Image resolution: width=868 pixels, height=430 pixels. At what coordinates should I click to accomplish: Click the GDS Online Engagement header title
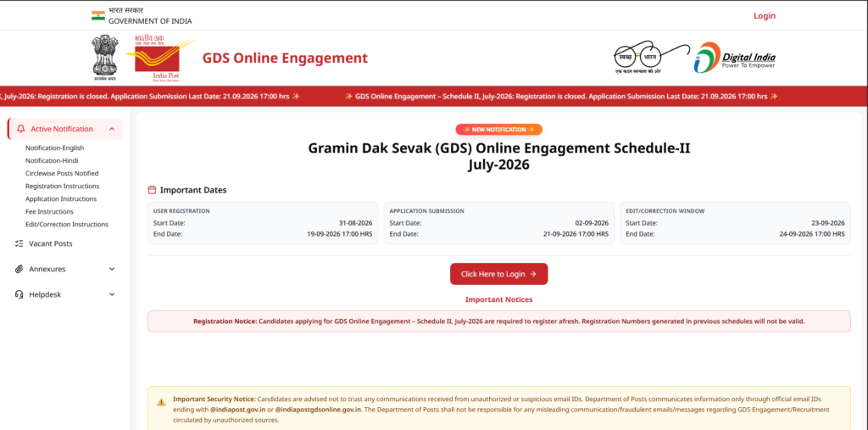click(285, 59)
